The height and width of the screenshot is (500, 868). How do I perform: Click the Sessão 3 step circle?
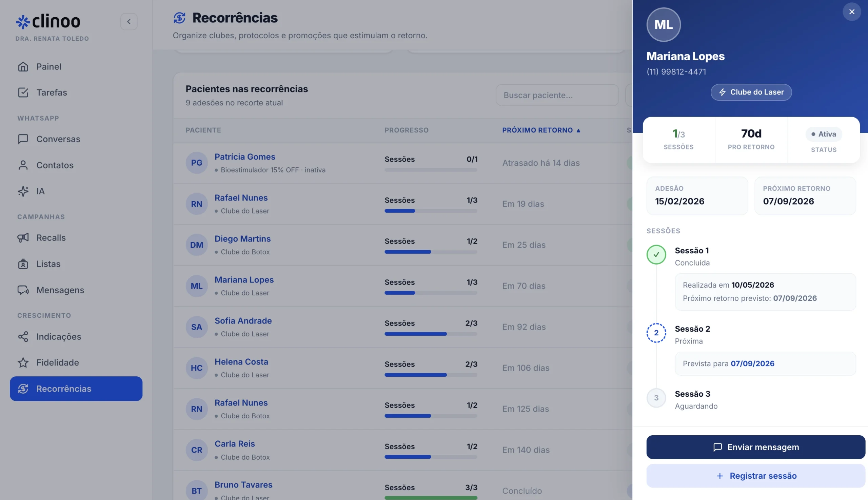[656, 398]
